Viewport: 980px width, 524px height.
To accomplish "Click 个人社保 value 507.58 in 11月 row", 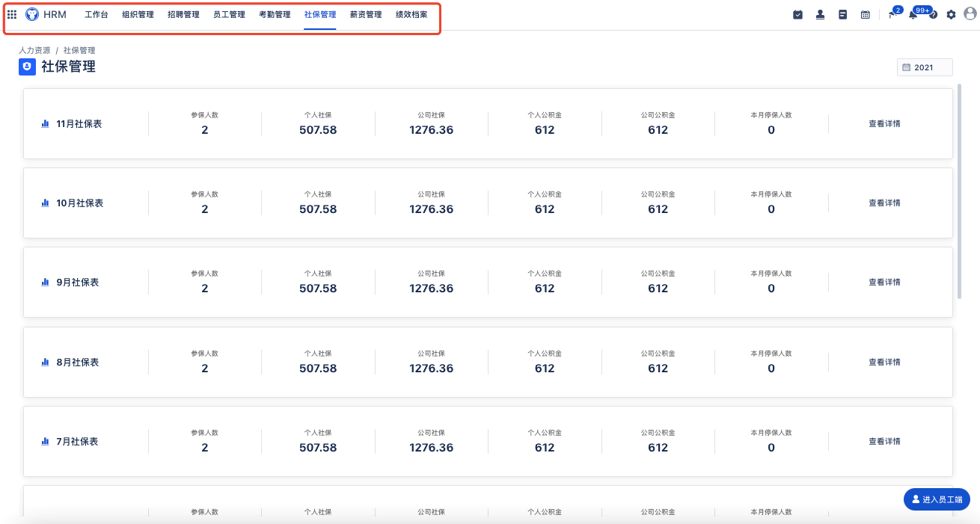I will pos(318,130).
